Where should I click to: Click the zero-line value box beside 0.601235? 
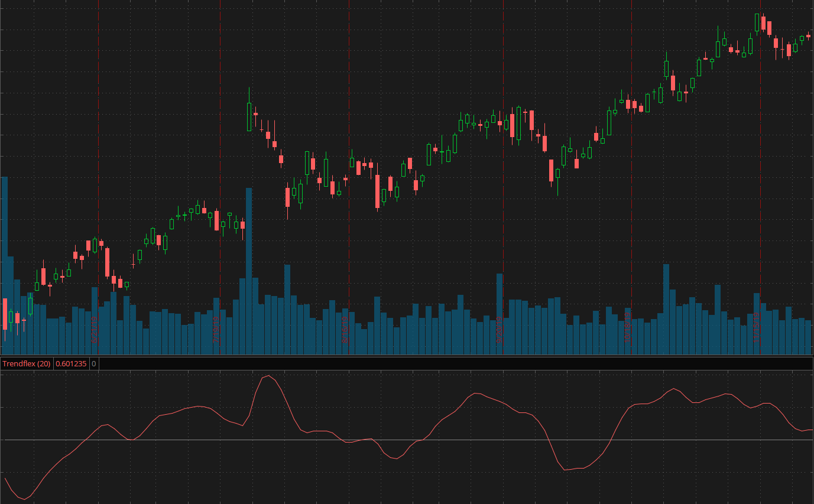[94, 364]
